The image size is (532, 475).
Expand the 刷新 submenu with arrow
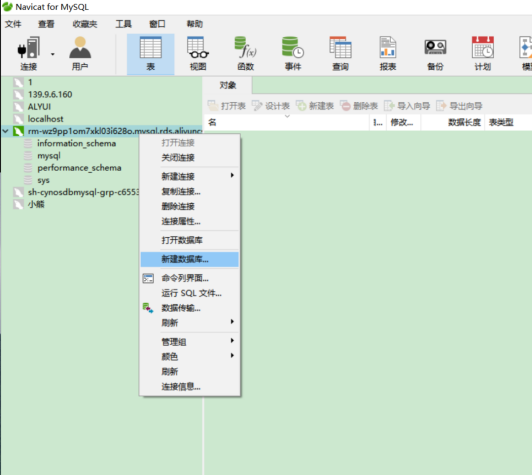pos(190,322)
